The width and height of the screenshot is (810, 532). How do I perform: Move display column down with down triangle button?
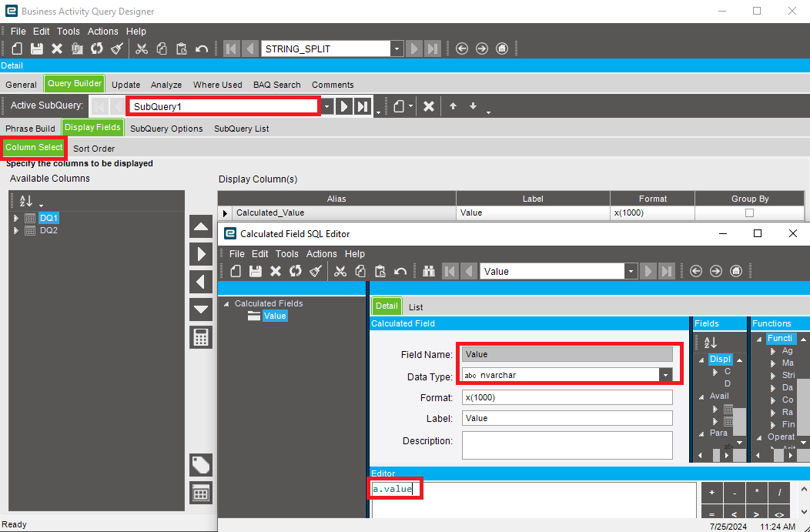201,310
